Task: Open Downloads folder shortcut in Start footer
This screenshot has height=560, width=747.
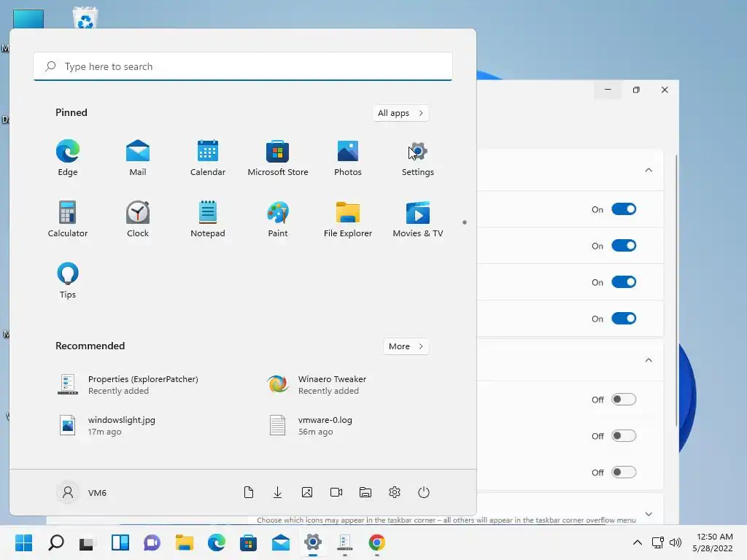Action: tap(278, 492)
